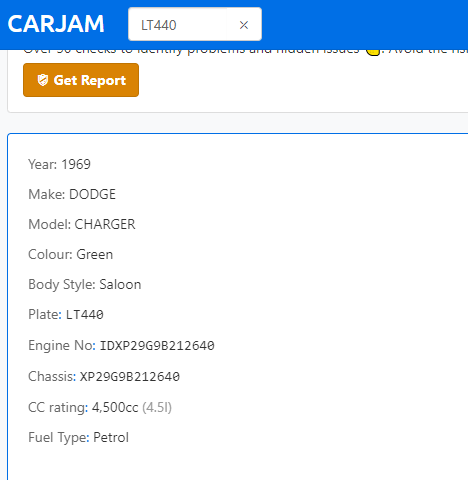The height and width of the screenshot is (480, 468).
Task: Select the text "Body Style: Saloon"
Action: tap(85, 285)
